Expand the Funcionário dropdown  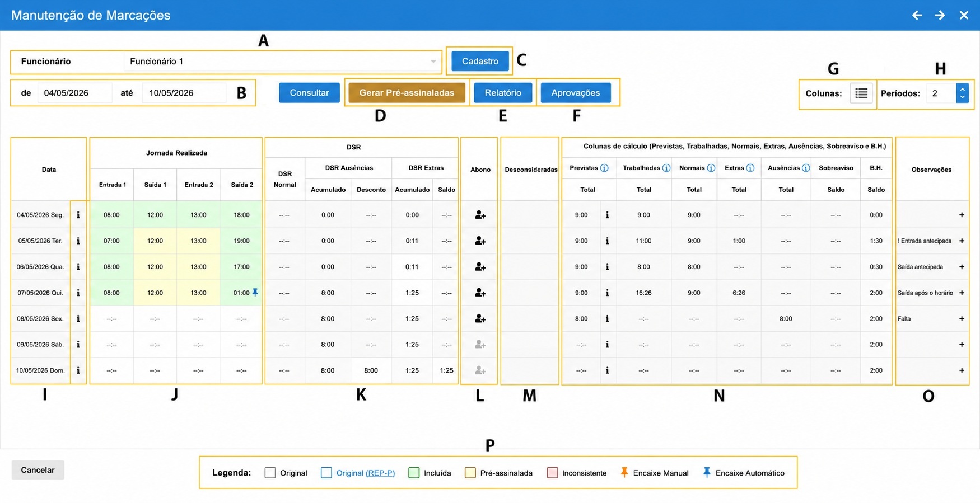tap(433, 62)
